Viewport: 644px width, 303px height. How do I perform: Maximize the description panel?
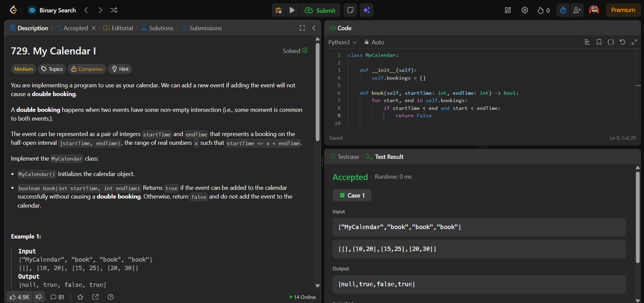302,28
